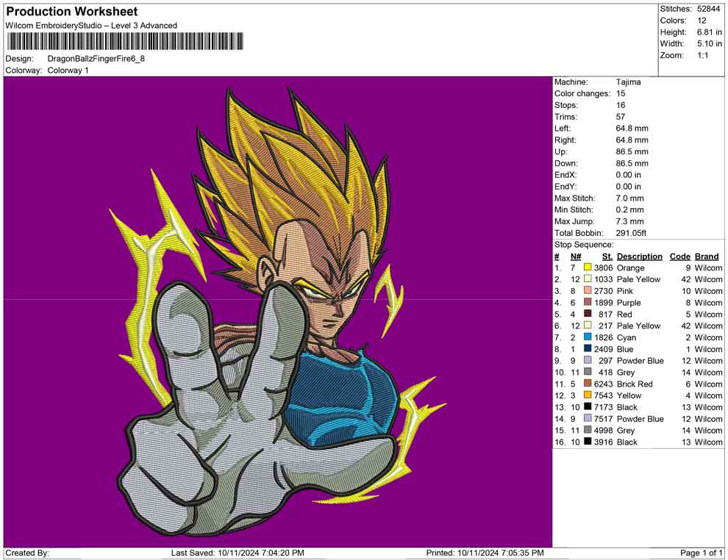Viewport: 728px width, 560px height.
Task: Click the Pink swatch in stop 3
Action: [588, 291]
